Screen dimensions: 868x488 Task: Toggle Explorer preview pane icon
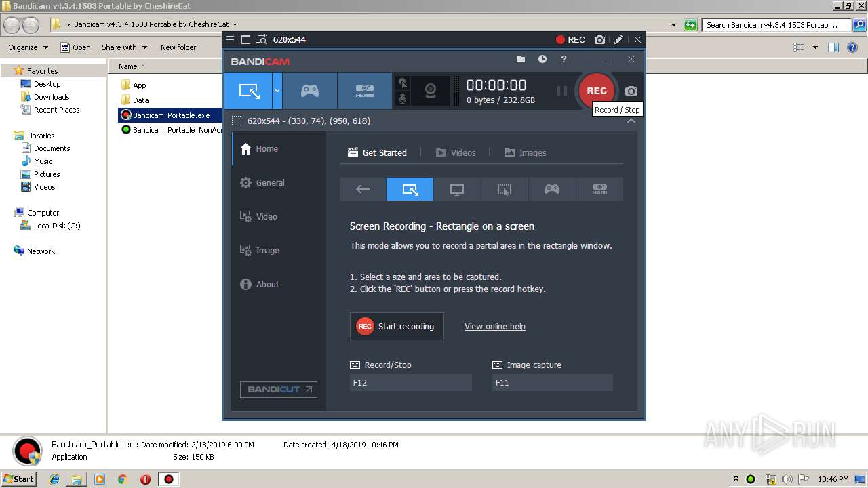(833, 47)
